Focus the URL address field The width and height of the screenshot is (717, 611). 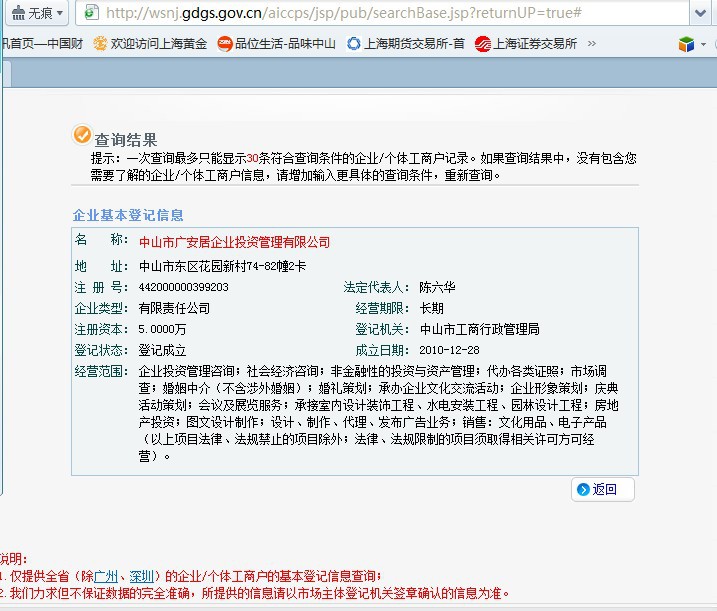pyautogui.click(x=383, y=13)
